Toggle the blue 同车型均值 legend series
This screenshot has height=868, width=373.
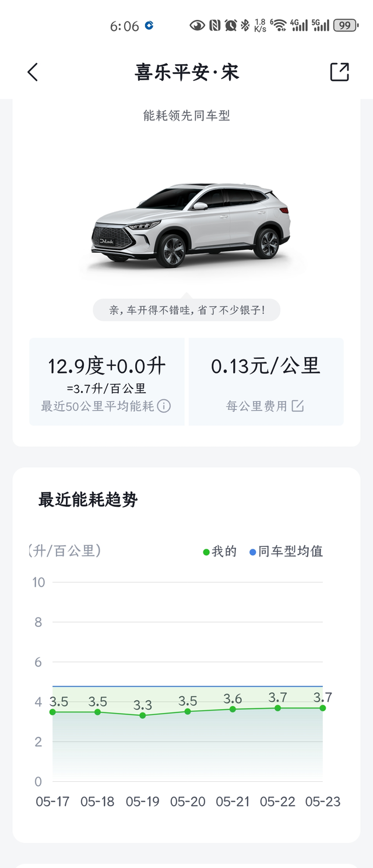point(286,552)
